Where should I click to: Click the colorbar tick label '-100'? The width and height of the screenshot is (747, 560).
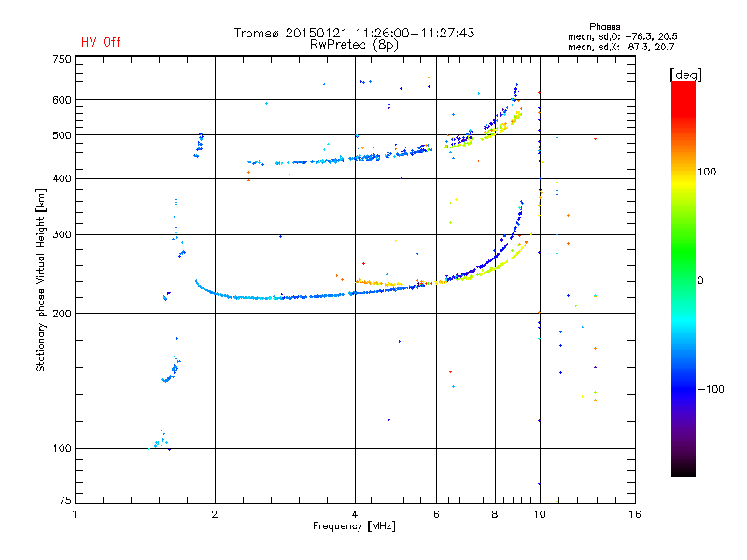[x=711, y=389]
